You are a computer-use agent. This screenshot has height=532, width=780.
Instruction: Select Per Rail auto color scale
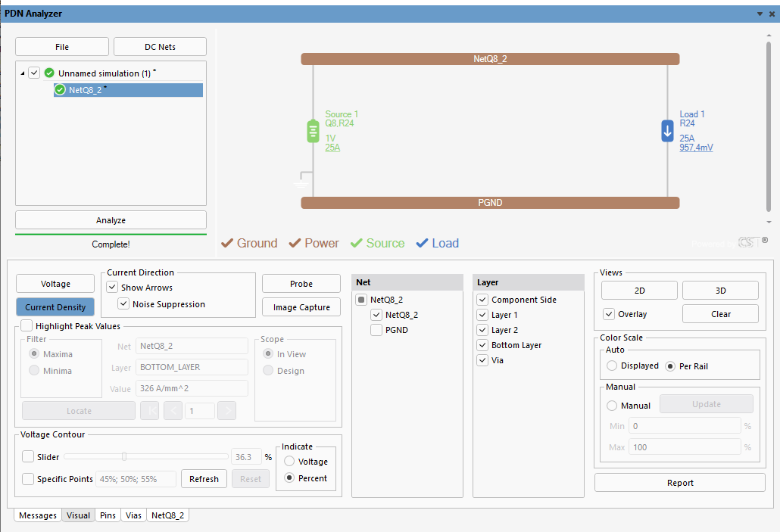[x=670, y=366]
